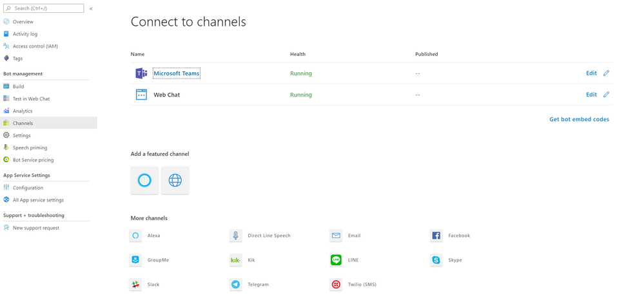Click the Email envelope icon
644x300 pixels.
coord(336,236)
